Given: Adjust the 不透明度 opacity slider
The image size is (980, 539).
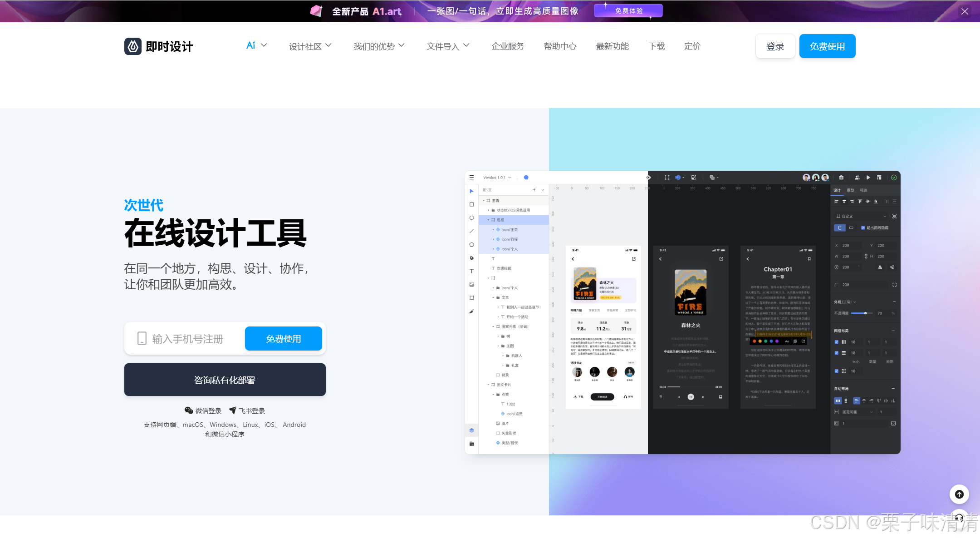Looking at the screenshot, I should point(865,313).
